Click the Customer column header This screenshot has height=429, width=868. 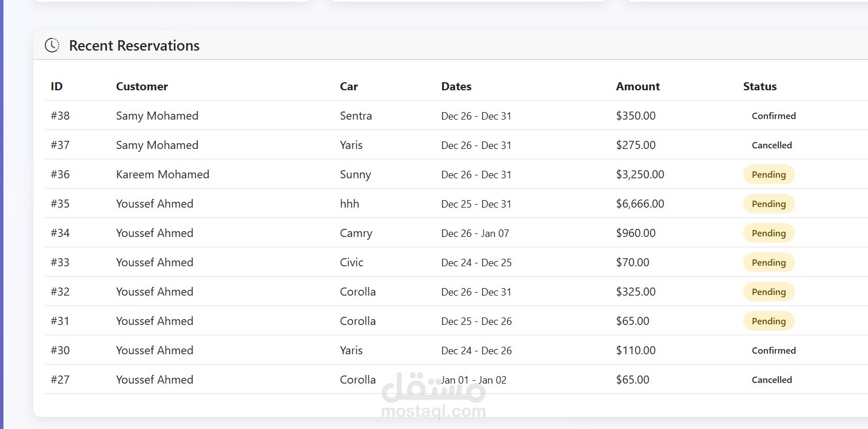click(141, 87)
